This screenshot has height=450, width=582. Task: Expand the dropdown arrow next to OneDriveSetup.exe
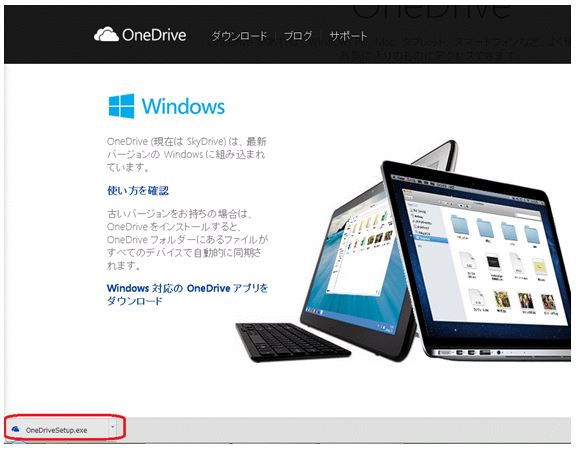(x=112, y=427)
